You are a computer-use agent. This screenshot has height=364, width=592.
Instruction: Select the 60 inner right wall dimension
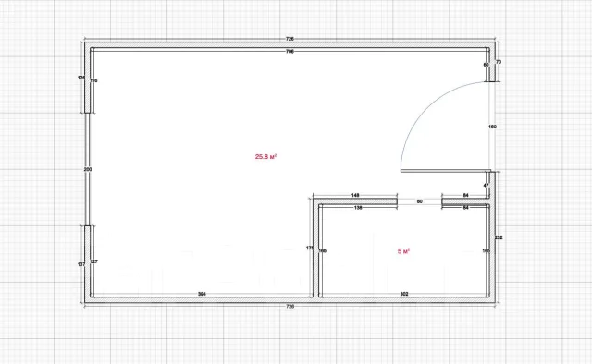point(487,65)
